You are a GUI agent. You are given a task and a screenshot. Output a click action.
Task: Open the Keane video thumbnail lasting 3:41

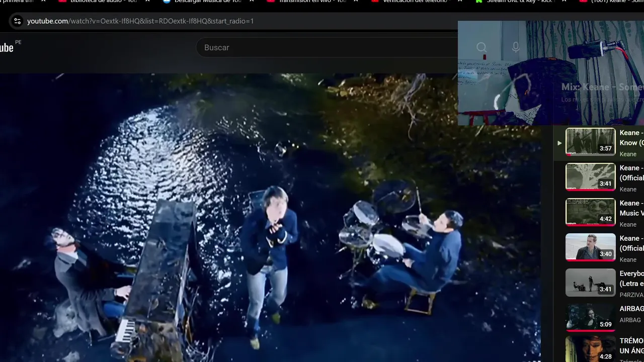click(x=591, y=177)
